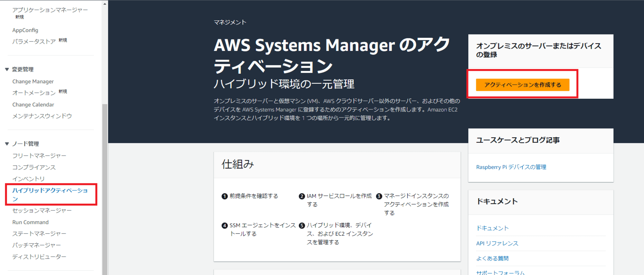Open Change Calendar in sidebar
Viewport: 644px width, 275px height.
(x=33, y=105)
